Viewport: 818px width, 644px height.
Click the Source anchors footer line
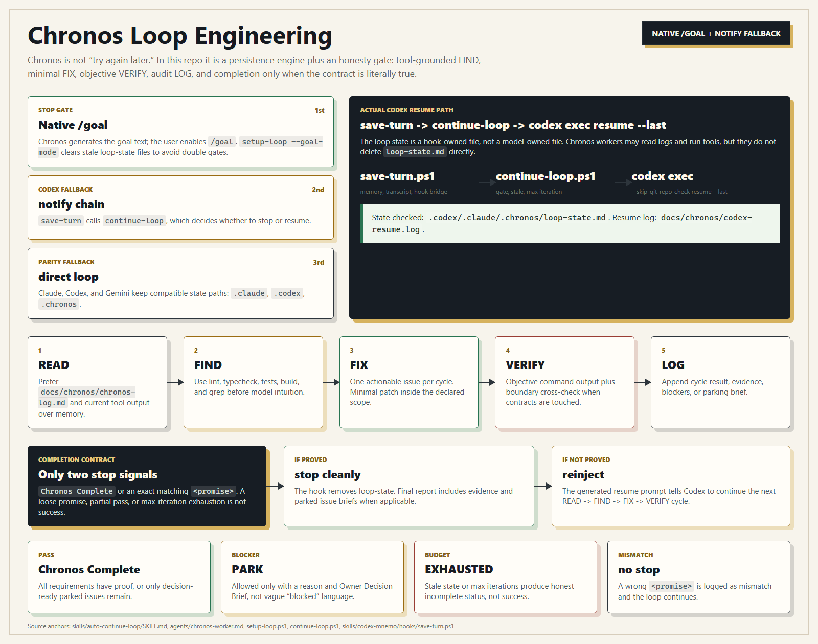pyautogui.click(x=240, y=626)
